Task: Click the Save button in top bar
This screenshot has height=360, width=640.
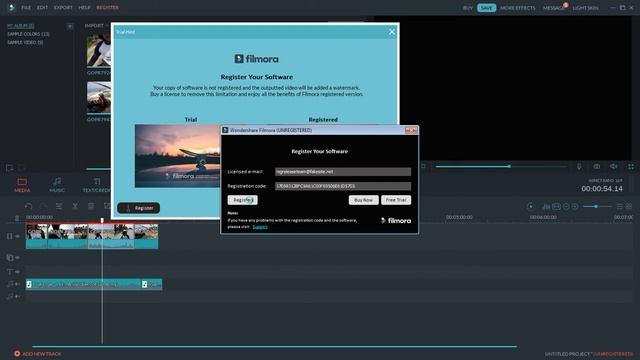Action: click(x=487, y=8)
